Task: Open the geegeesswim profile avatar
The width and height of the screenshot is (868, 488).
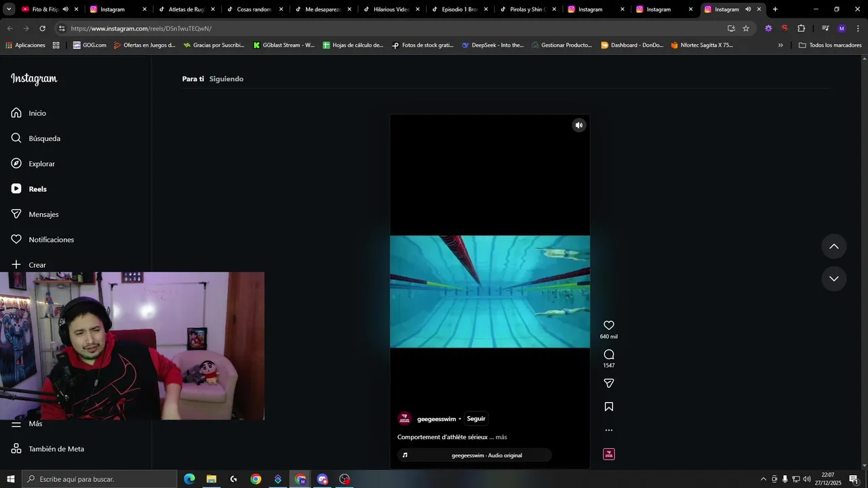Action: coord(405,419)
